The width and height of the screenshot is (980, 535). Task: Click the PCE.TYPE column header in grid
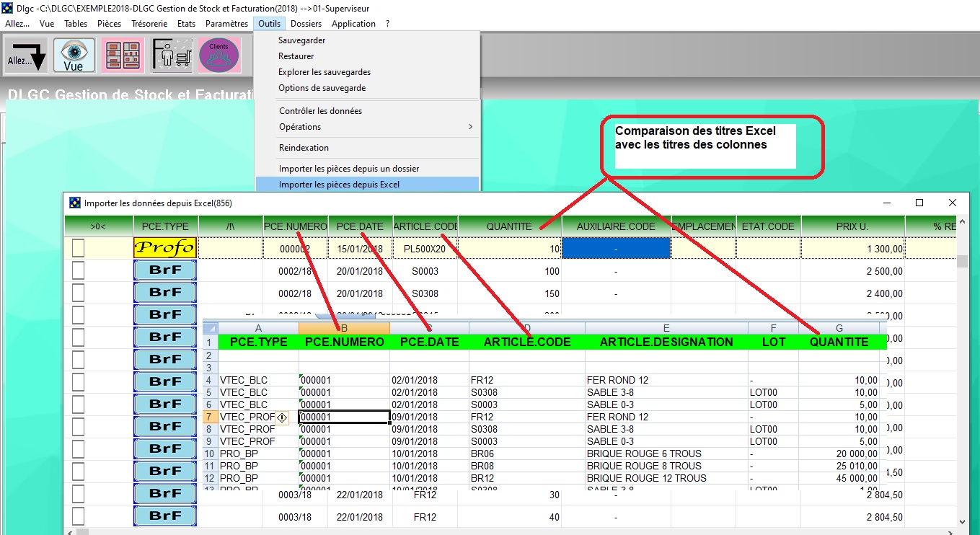(x=165, y=226)
